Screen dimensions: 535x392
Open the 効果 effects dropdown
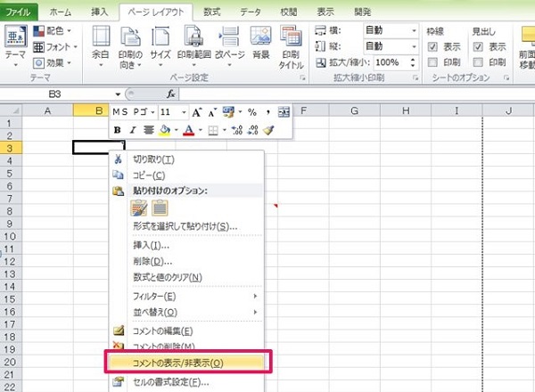pos(53,63)
